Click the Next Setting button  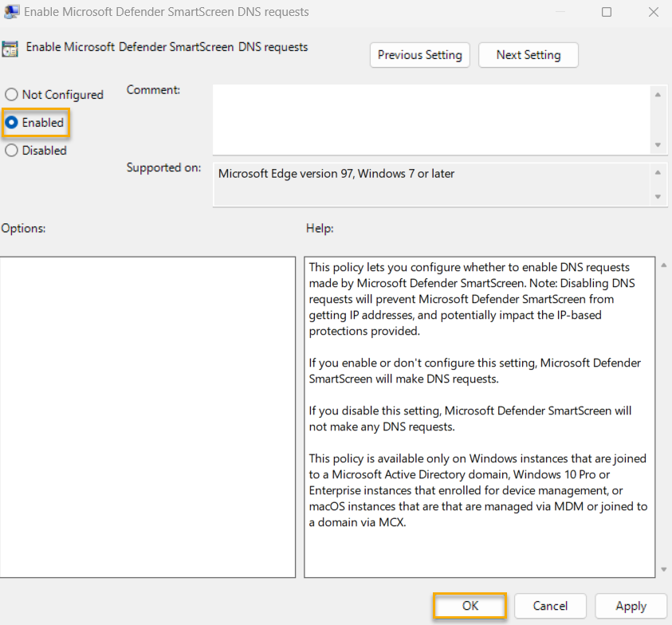point(528,55)
